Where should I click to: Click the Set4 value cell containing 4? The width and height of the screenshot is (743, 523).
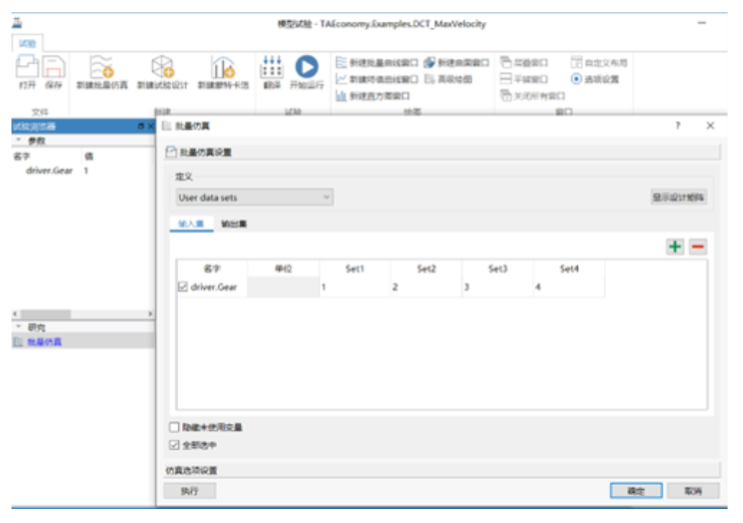pyautogui.click(x=570, y=287)
